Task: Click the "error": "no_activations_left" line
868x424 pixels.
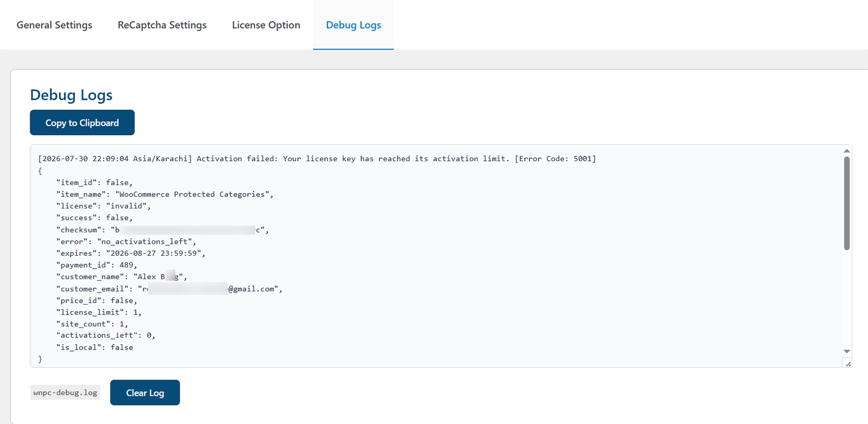Action: [126, 242]
